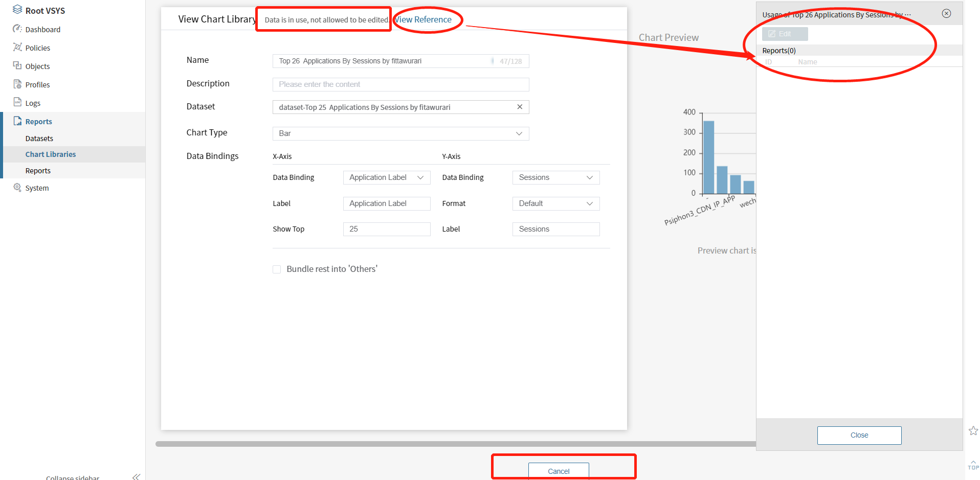This screenshot has width=980, height=480.
Task: Click the Profiles icon in sidebar
Action: pyautogui.click(x=17, y=84)
